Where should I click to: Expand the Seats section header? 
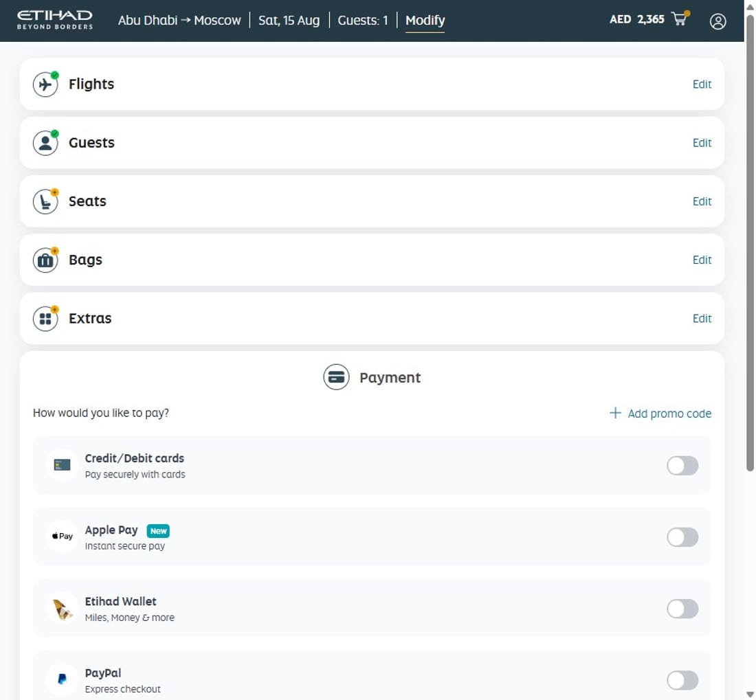tap(372, 201)
